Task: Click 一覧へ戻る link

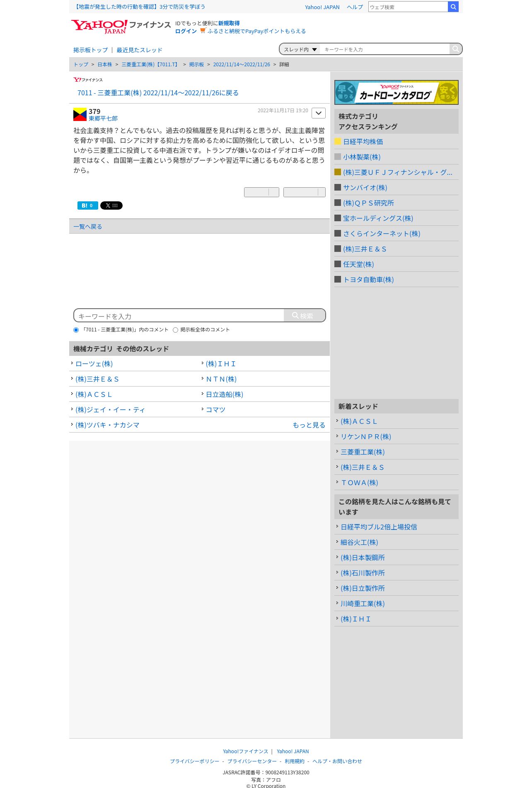Action: 87,227
